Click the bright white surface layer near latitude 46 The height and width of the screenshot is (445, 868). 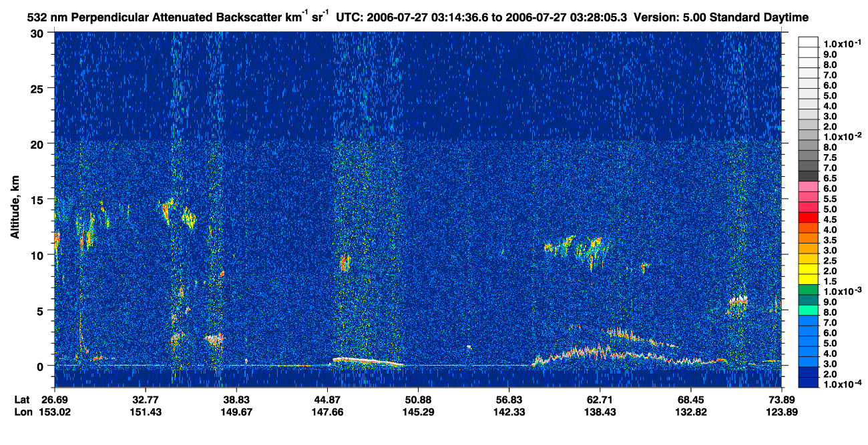coord(367,361)
